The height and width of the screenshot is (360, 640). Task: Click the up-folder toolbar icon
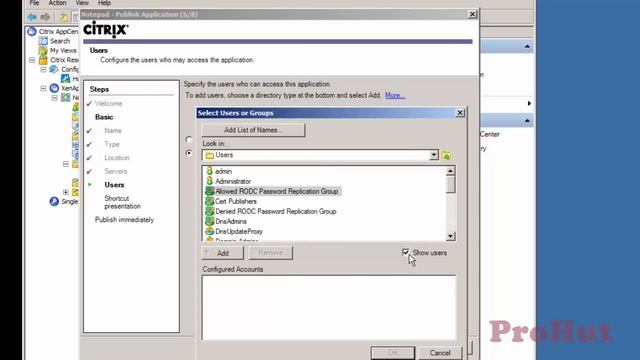64,17
